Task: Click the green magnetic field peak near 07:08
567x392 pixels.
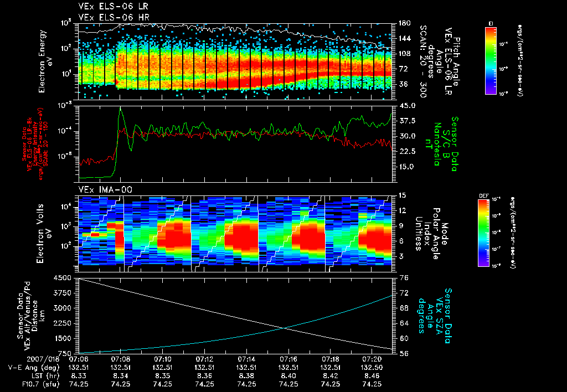Action: tap(120, 108)
